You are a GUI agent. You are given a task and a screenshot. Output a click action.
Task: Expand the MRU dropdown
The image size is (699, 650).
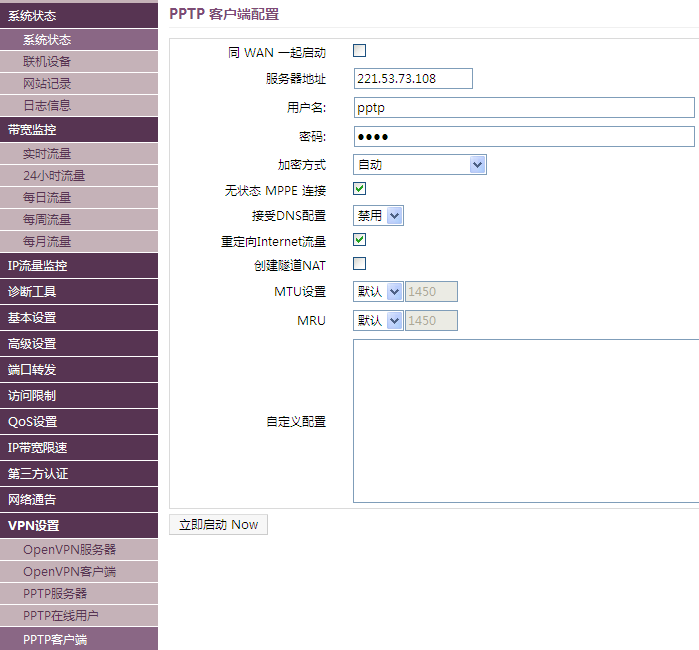pos(379,321)
